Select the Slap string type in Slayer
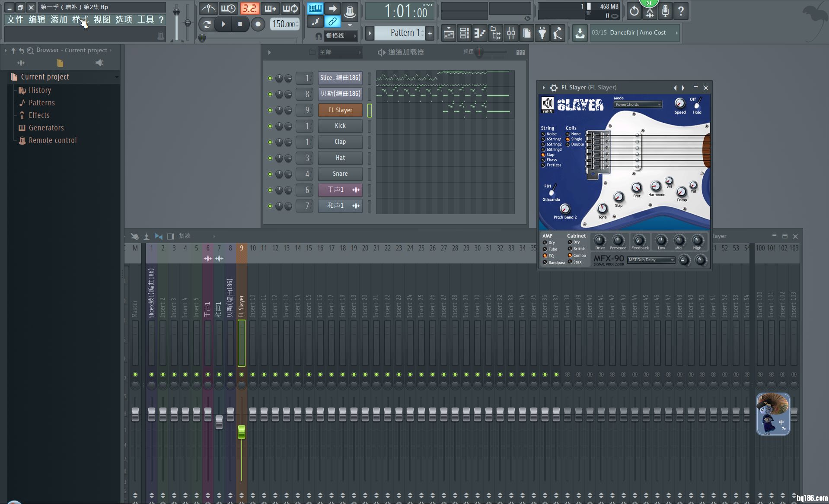829x504 pixels. click(548, 155)
